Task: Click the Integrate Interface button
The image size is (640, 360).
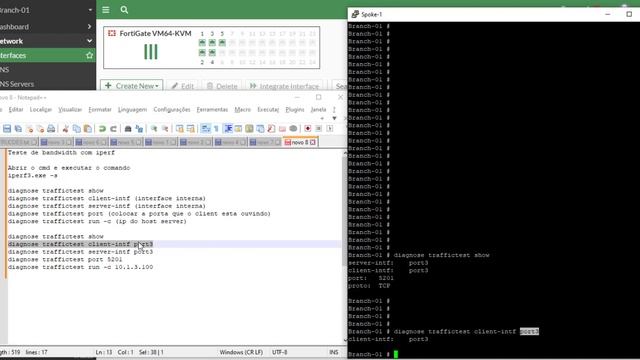Action: (x=284, y=86)
